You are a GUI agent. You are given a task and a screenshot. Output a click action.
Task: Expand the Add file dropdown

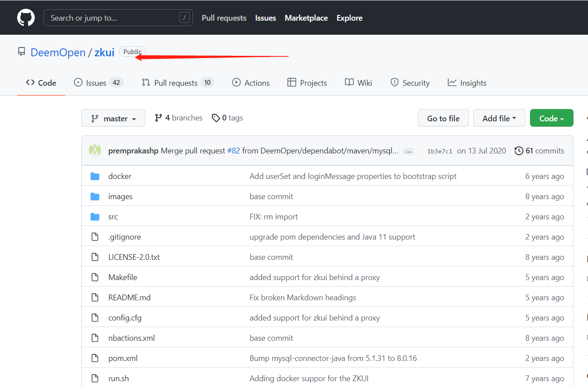click(499, 118)
